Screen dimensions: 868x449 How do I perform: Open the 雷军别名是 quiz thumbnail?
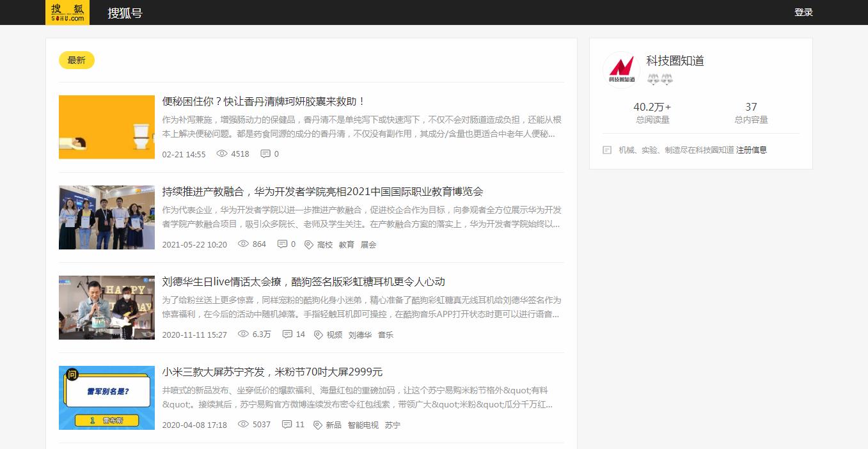point(107,398)
